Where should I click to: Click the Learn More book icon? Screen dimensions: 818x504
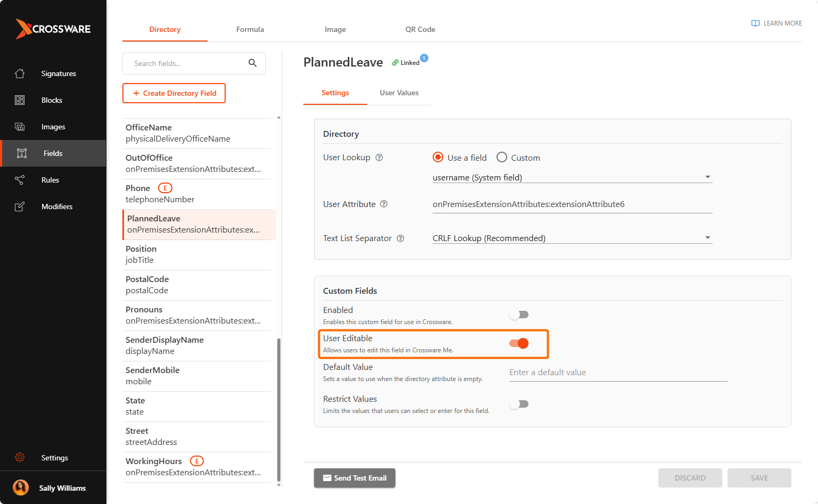pos(755,23)
